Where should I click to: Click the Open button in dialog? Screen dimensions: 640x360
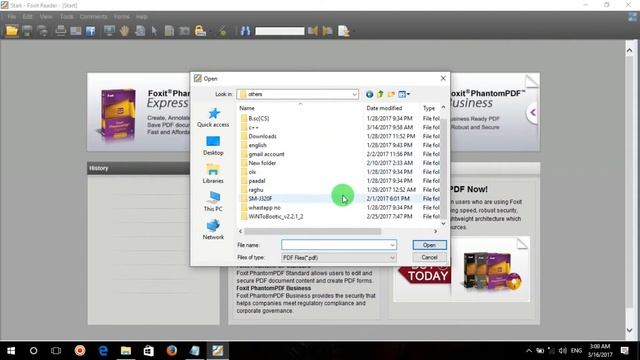coord(429,245)
